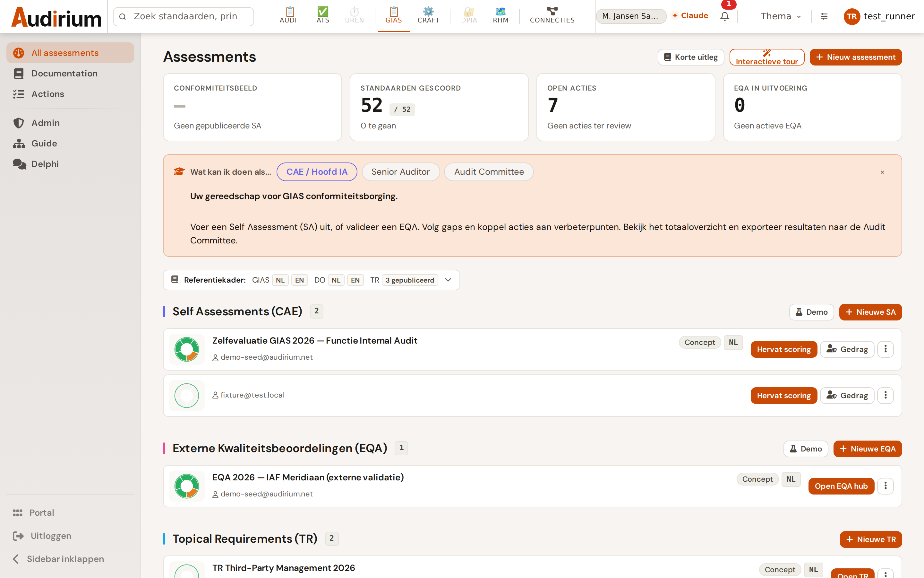
Task: Open the AUDIT module icon
Action: tap(290, 16)
